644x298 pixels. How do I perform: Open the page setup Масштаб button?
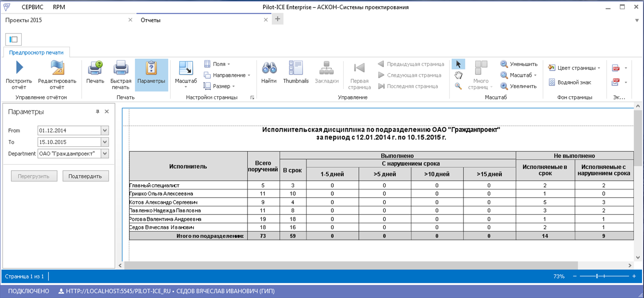pos(186,74)
